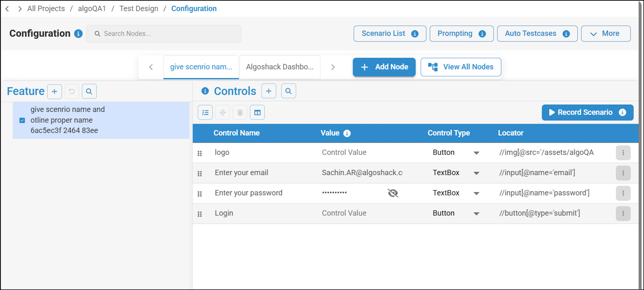Show next node tabs with right chevron
This screenshot has width=644, height=290.
333,67
